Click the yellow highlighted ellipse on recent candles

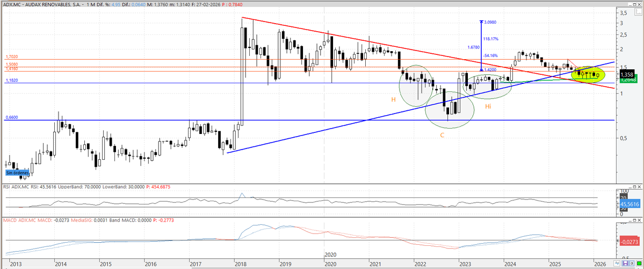(589, 74)
